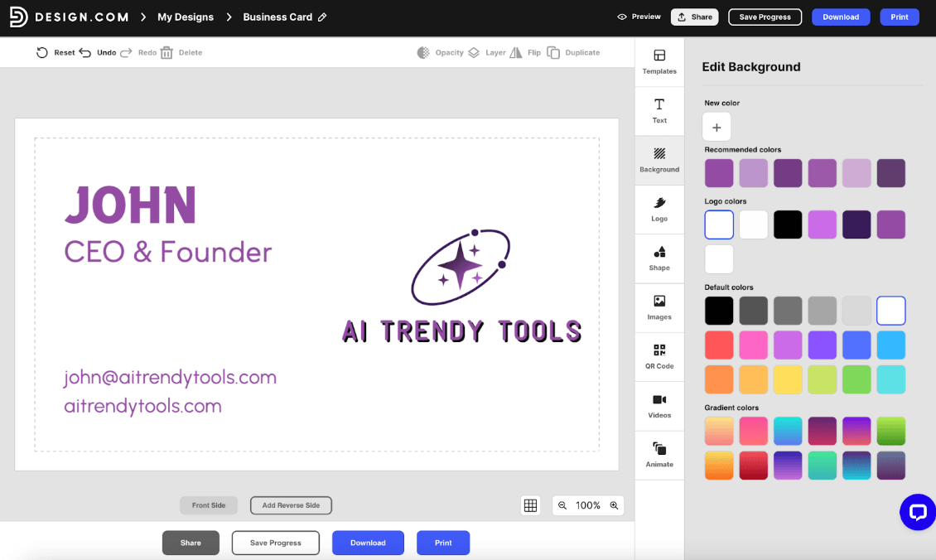The image size is (936, 560).
Task: Select the Text tool in sidebar
Action: coord(659,111)
